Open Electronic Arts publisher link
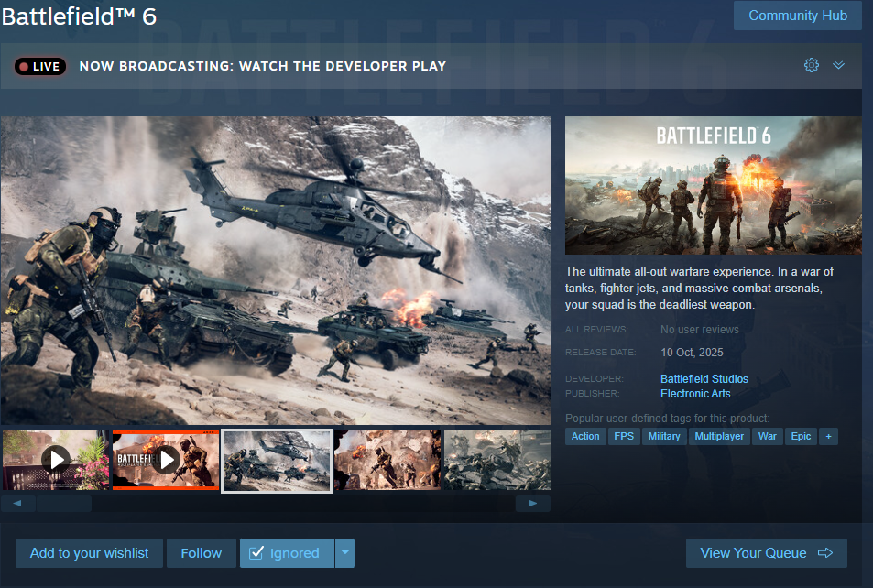 coord(695,394)
